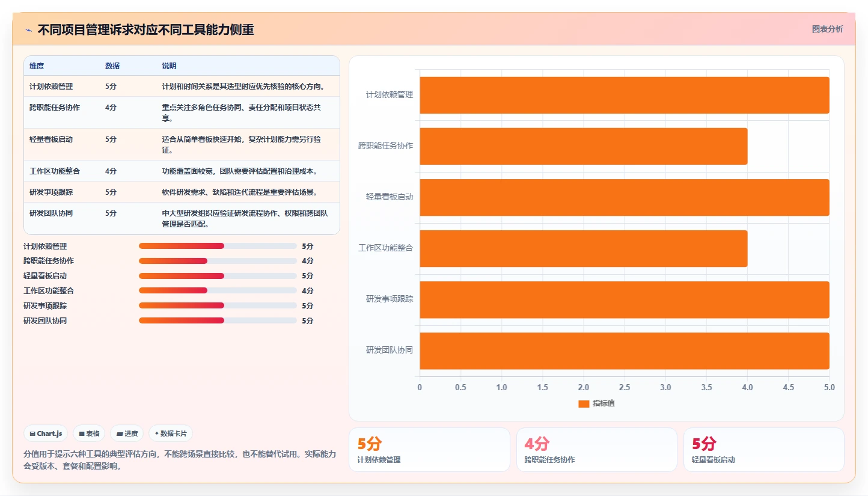
Task: Click the 数据卡片 tag chip
Action: pyautogui.click(x=171, y=433)
